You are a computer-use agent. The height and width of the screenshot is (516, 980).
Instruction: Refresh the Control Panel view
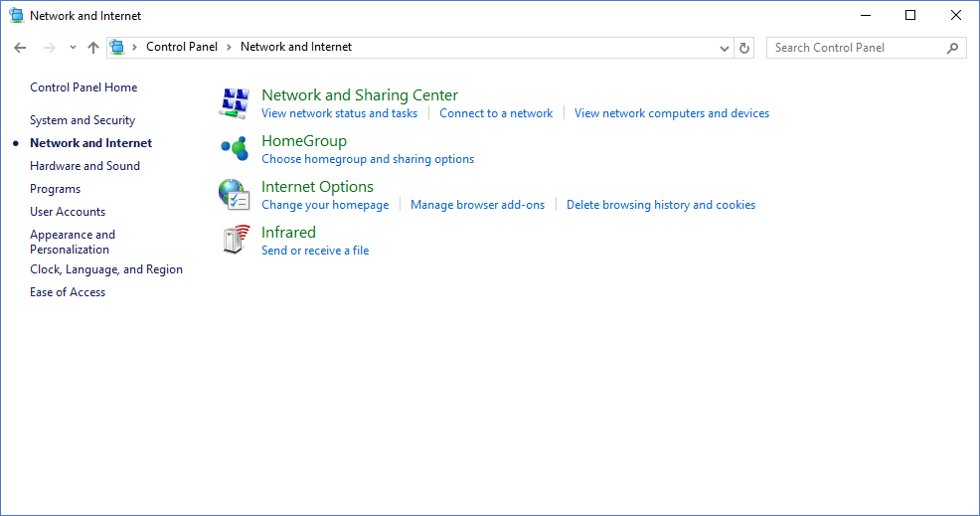745,48
